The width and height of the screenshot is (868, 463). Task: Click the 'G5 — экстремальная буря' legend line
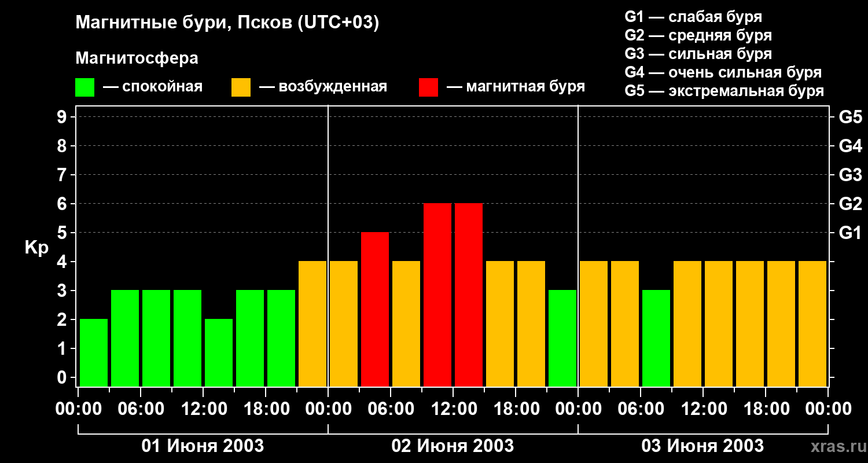pos(724,91)
